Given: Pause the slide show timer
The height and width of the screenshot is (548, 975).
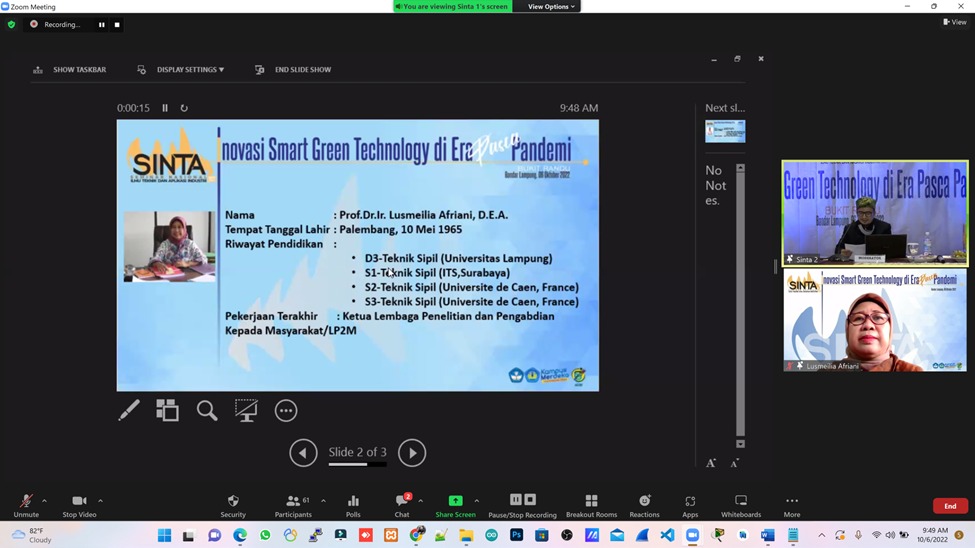Looking at the screenshot, I should coord(165,108).
